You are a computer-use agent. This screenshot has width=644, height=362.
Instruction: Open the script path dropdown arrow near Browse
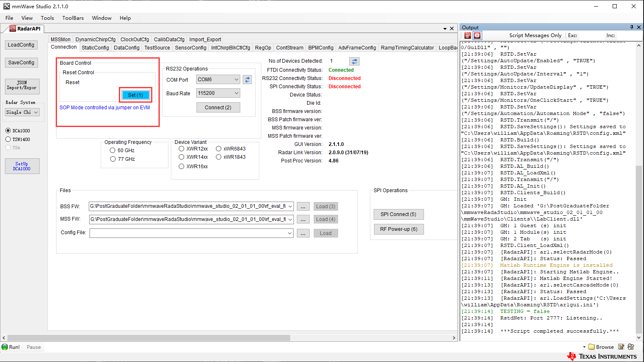584,347
